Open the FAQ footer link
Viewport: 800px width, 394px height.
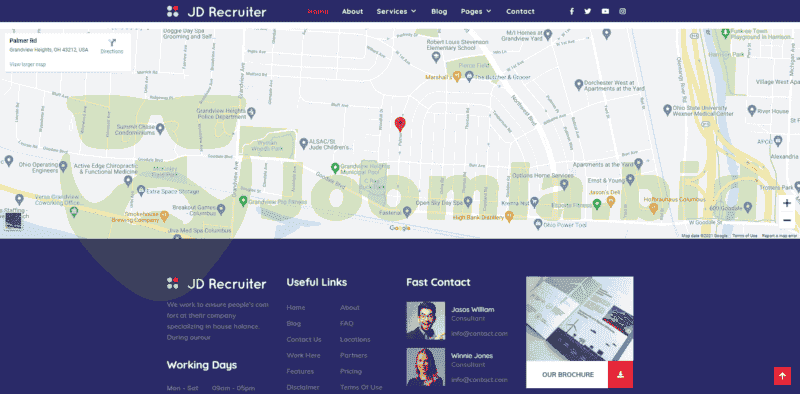tap(346, 324)
